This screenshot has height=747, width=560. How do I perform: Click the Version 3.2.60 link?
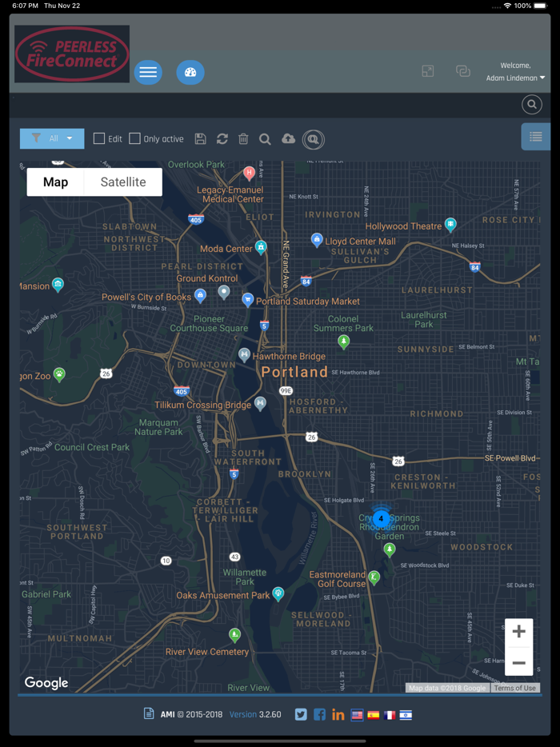point(255,714)
